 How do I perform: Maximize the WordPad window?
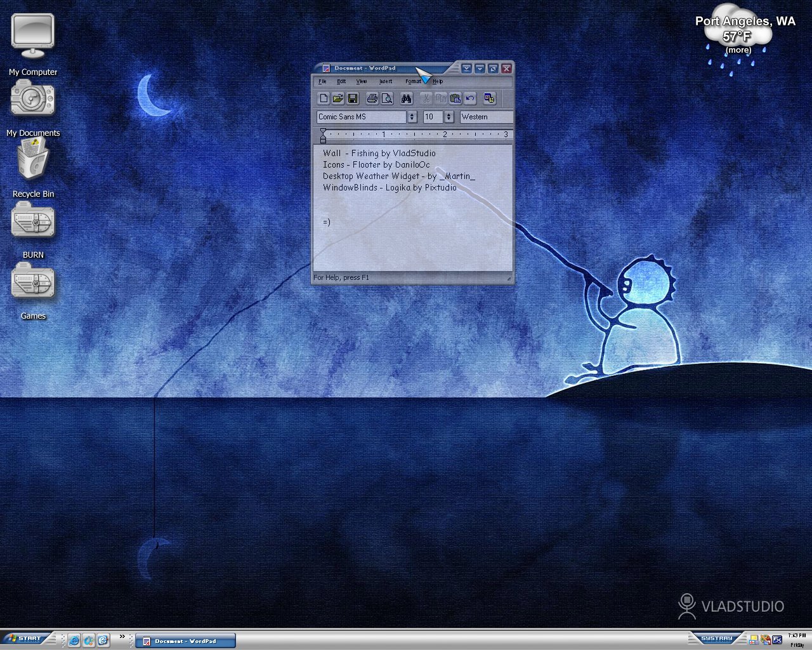pos(493,69)
